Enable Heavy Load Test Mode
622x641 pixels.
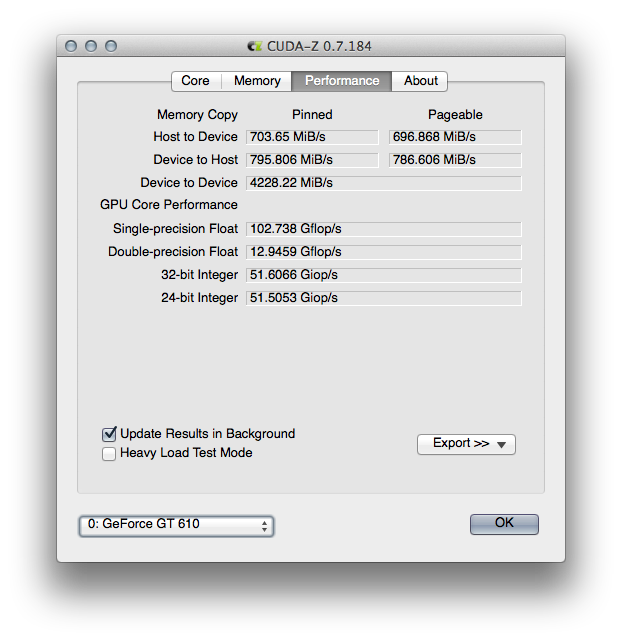pos(109,453)
